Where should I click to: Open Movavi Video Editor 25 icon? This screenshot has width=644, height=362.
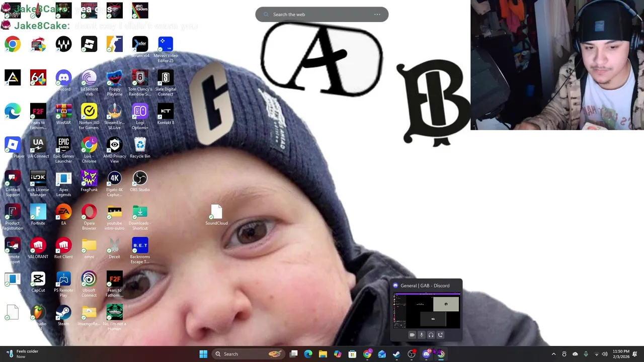[x=166, y=50]
